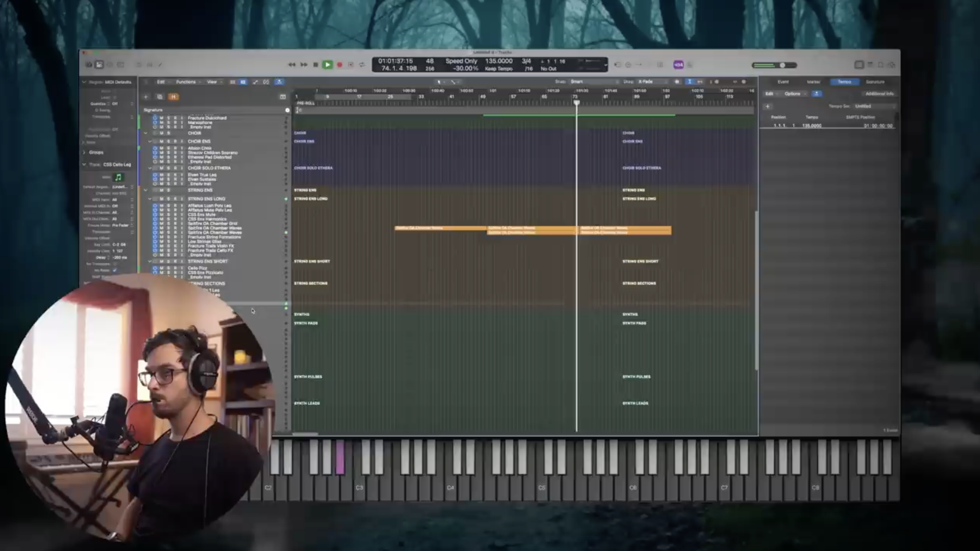This screenshot has width=980, height=551.
Task: Solo the STRING ENS LONG track
Action: pos(168,199)
